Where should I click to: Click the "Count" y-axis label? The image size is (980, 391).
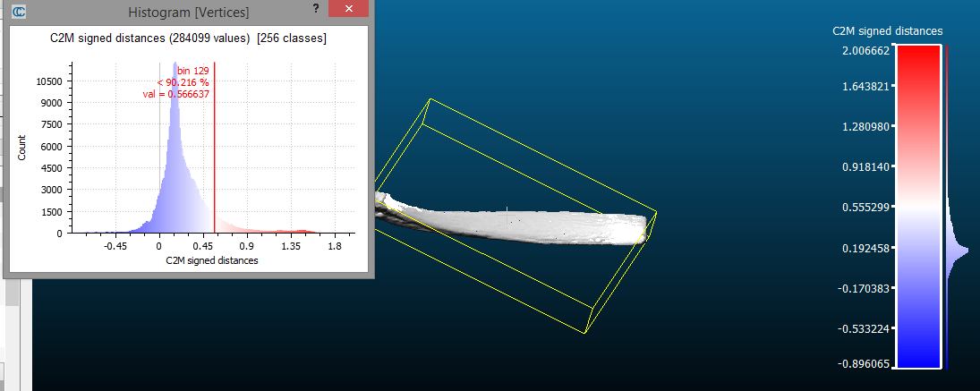[22, 149]
